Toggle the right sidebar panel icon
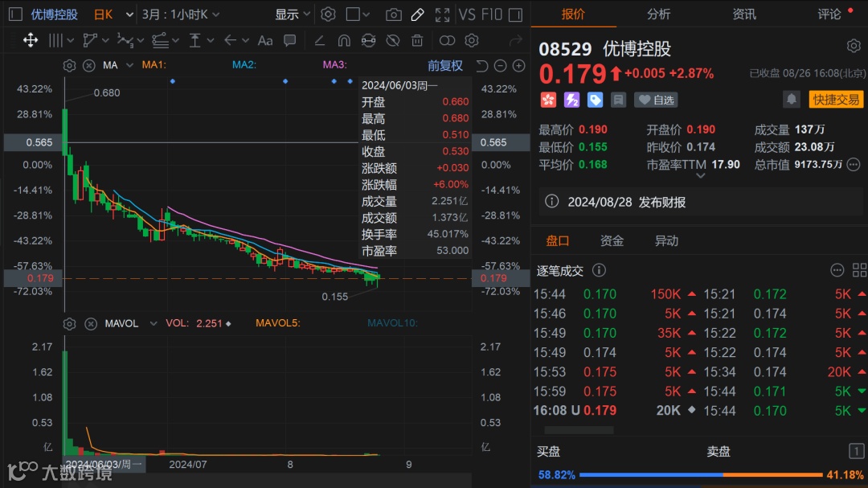Screen dimensions: 868x488 tap(515, 14)
